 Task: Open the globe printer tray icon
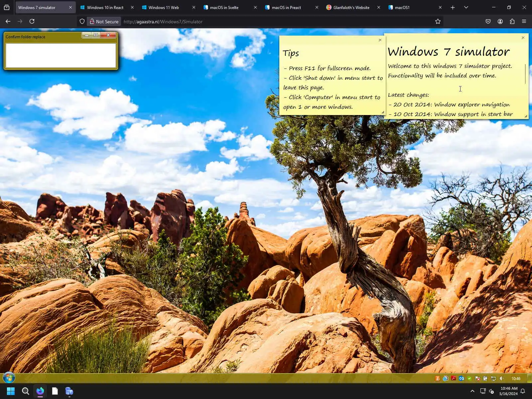[445, 378]
